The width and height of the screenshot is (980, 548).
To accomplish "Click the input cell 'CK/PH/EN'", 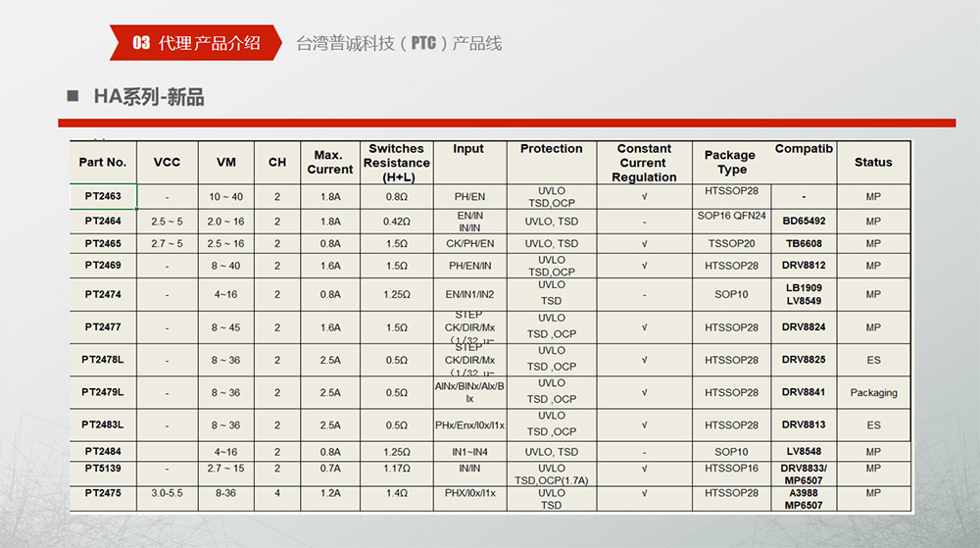I will (470, 244).
